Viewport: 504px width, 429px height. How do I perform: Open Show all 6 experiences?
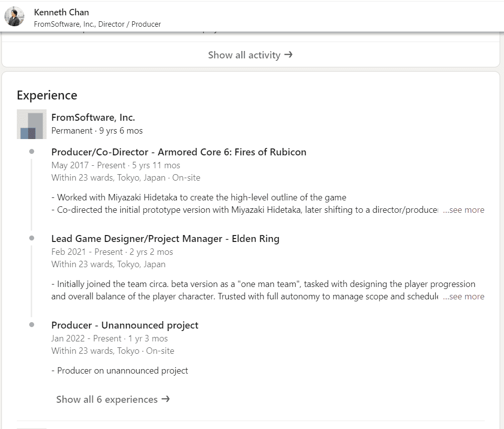coord(107,399)
